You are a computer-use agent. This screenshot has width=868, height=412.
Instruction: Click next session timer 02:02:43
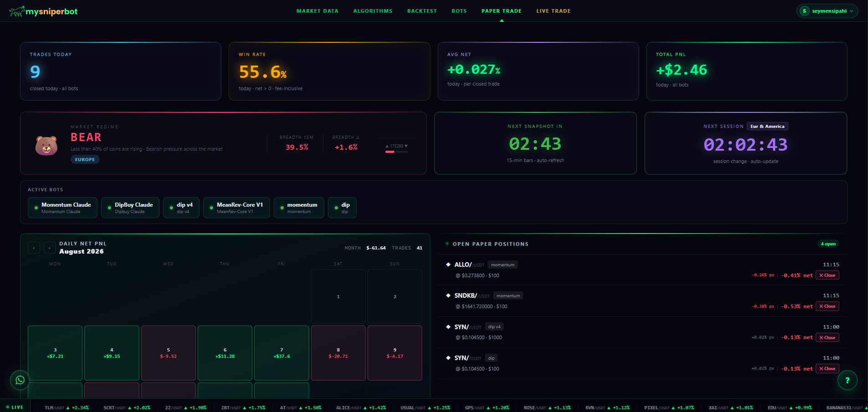click(745, 145)
